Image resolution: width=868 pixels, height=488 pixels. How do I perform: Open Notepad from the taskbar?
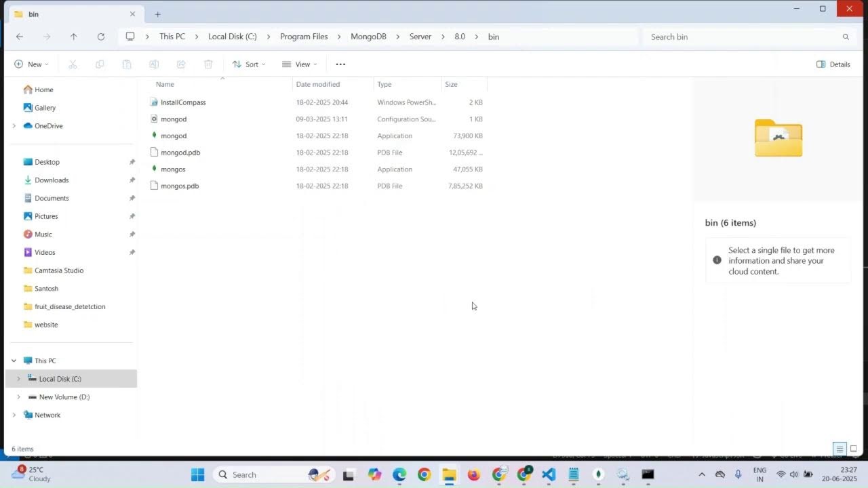coord(573,474)
